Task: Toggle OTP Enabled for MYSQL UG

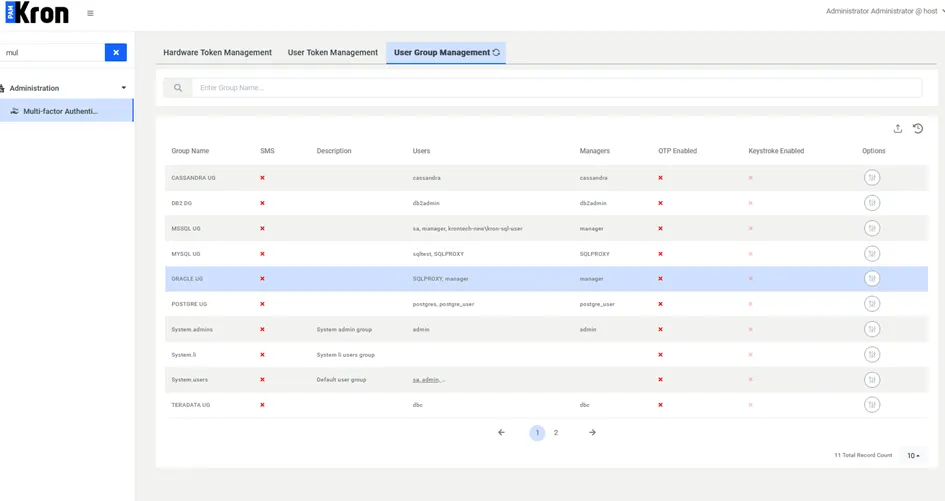Action: click(661, 254)
